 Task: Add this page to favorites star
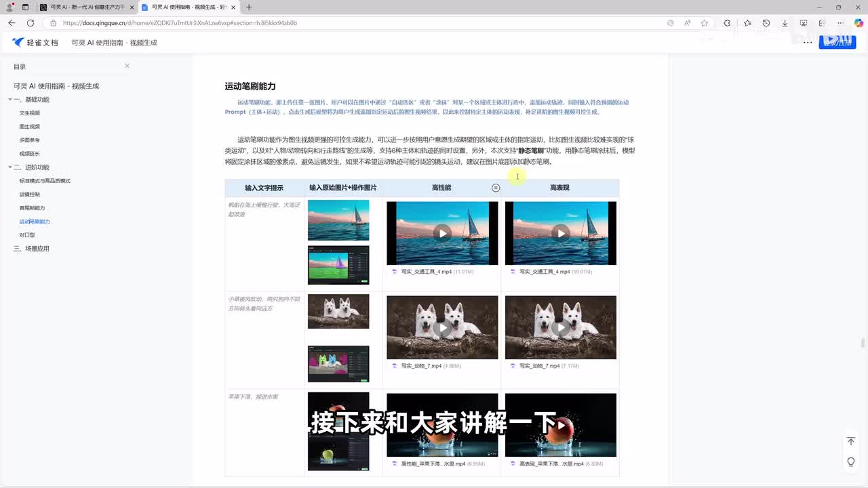(x=705, y=22)
